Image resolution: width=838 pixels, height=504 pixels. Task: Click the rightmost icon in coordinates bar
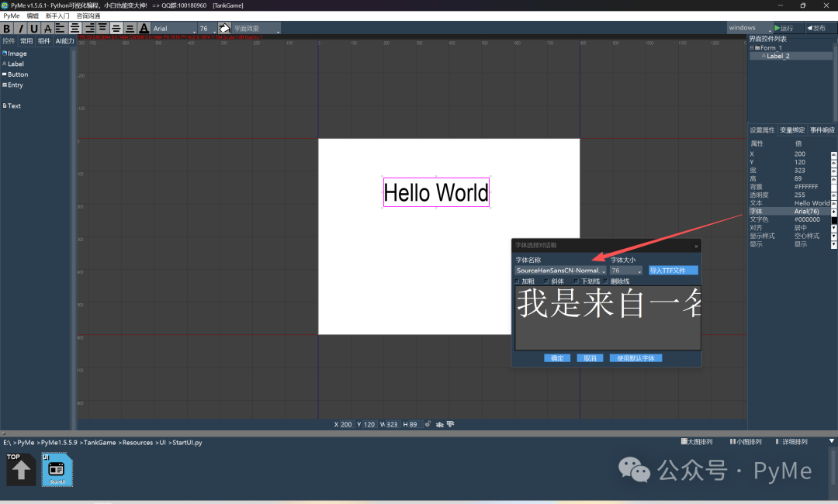coord(451,424)
